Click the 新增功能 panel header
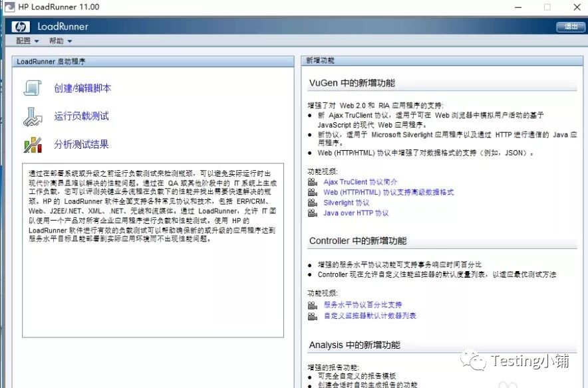 point(442,60)
